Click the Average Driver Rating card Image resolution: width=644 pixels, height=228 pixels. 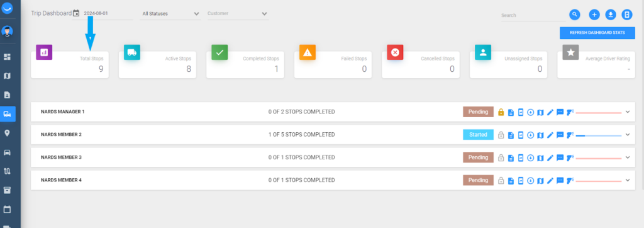596,65
